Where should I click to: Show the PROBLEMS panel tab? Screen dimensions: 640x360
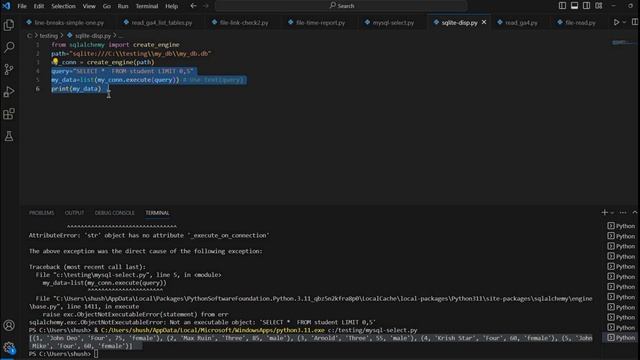[x=41, y=213]
